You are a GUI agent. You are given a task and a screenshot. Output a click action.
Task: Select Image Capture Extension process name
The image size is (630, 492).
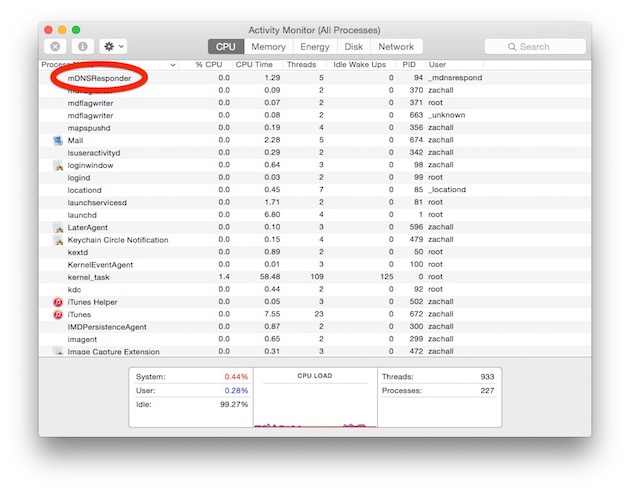click(113, 351)
